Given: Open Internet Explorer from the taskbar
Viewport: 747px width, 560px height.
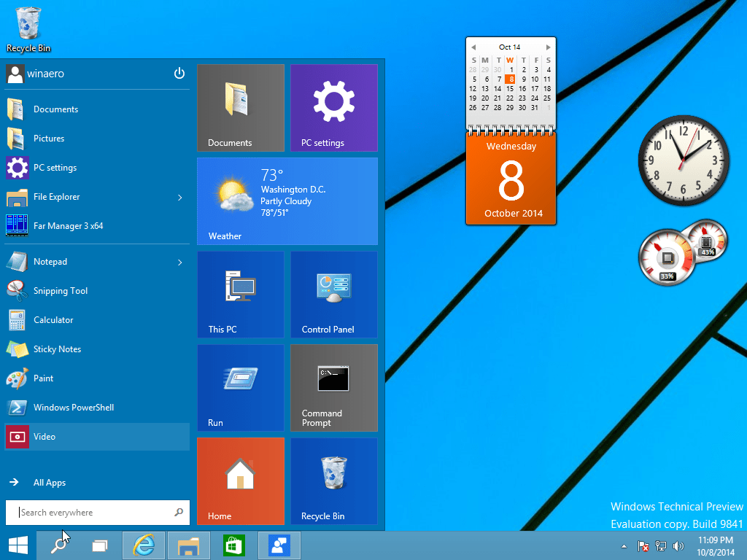Looking at the screenshot, I should point(144,545).
